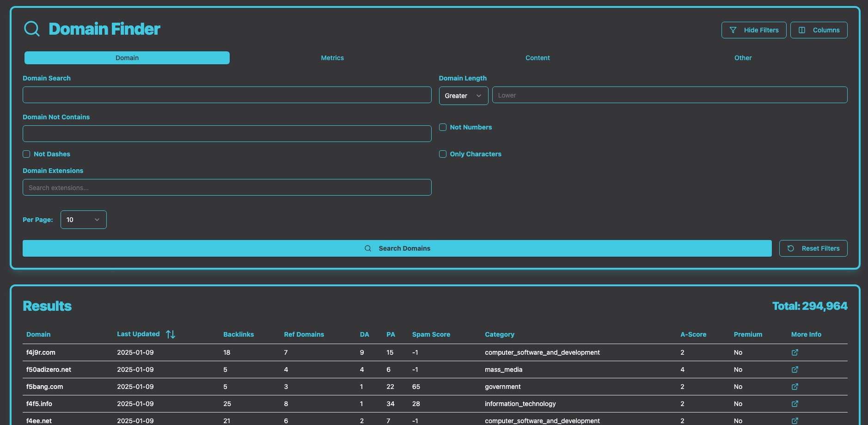Select the f50adizero.net domain cell
This screenshot has height=425, width=868.
[49, 370]
